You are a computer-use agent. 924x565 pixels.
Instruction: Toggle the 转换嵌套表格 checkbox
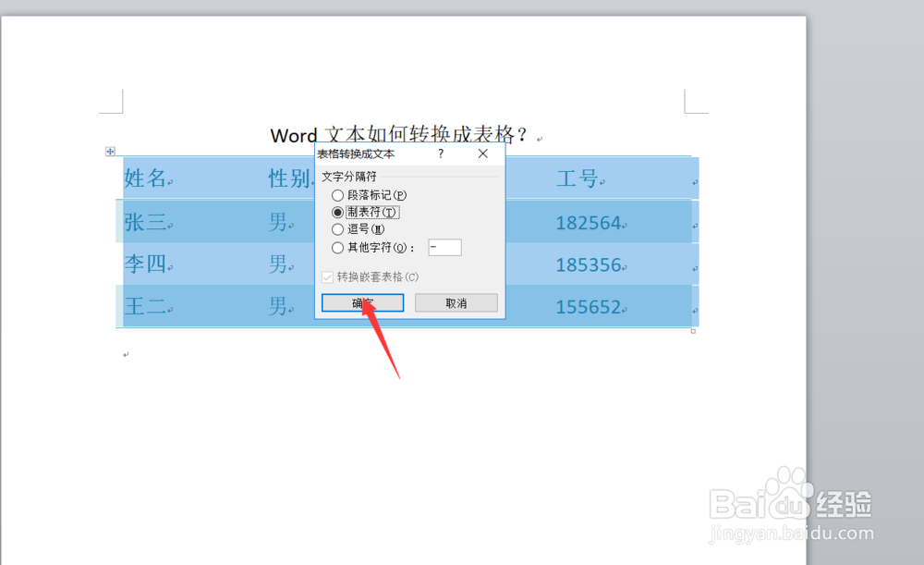point(327,275)
